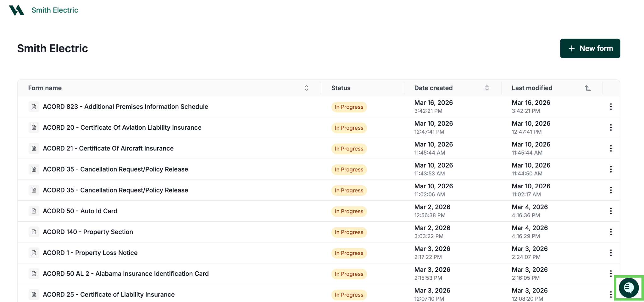Open ACORD 20 - Certificate Of Aviation Liability Insurance

pyautogui.click(x=122, y=128)
